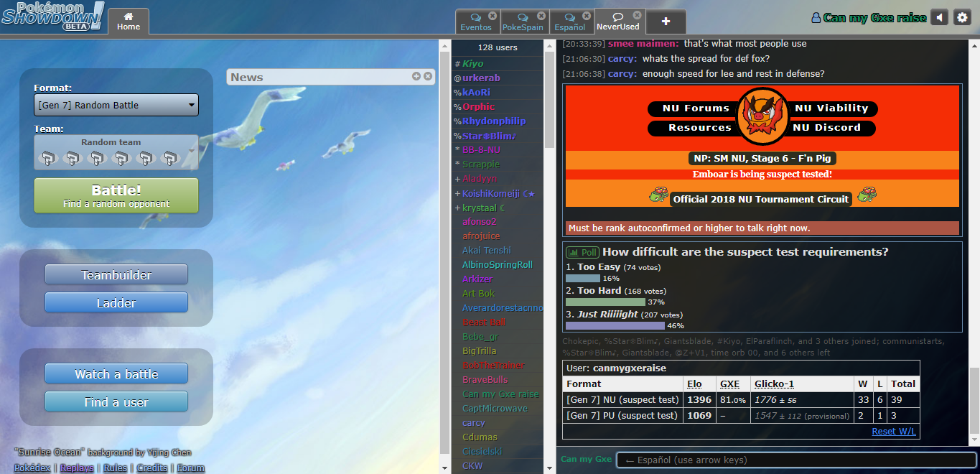Switch to the Home tab
980x474 pixels.
click(x=129, y=22)
